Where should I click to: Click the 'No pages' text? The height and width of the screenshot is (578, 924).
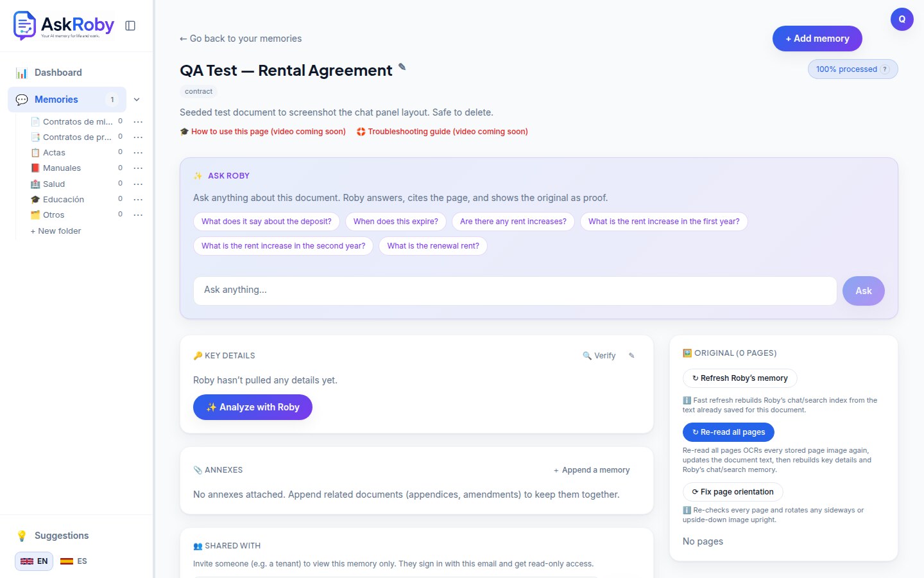[x=703, y=541]
